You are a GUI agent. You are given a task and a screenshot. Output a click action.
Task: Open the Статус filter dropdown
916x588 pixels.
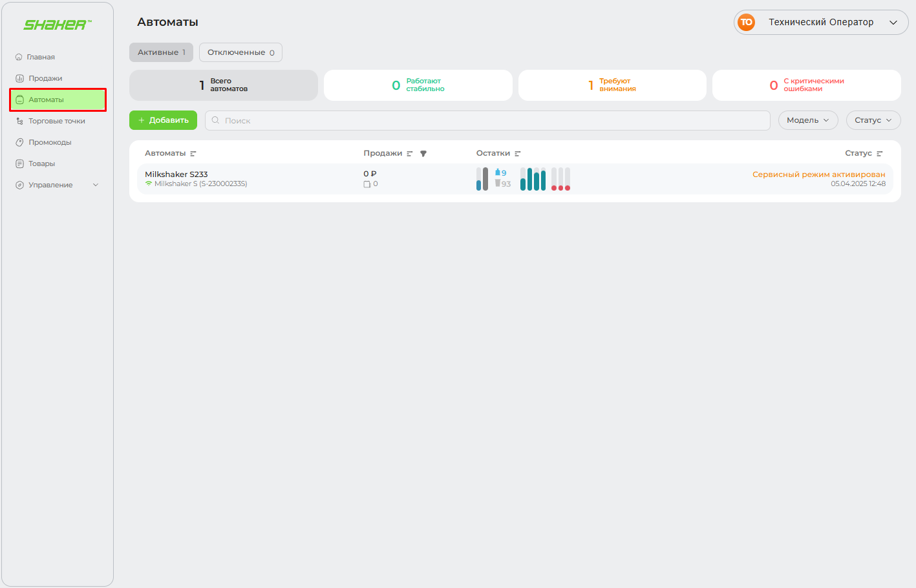coord(873,120)
